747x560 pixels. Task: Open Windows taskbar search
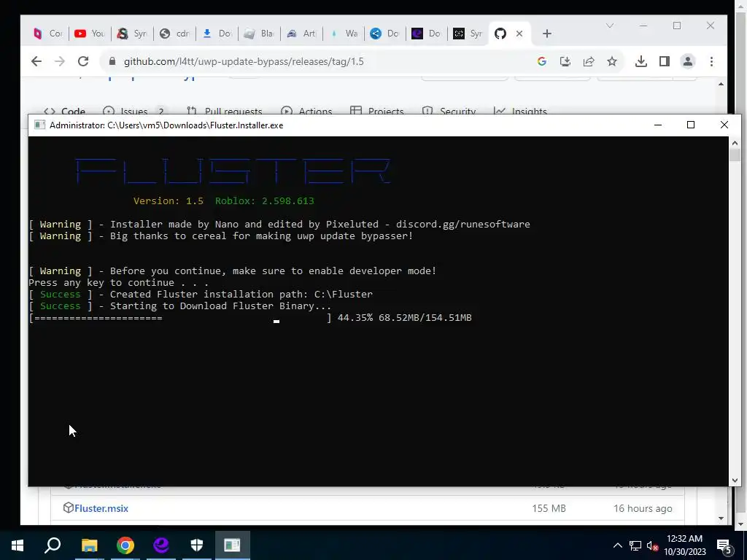(53, 545)
